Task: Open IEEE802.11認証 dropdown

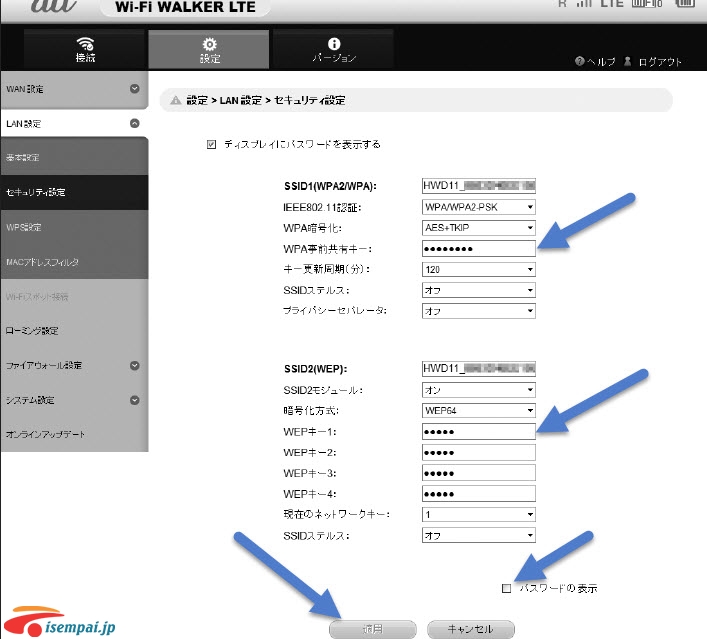Action: tap(478, 207)
